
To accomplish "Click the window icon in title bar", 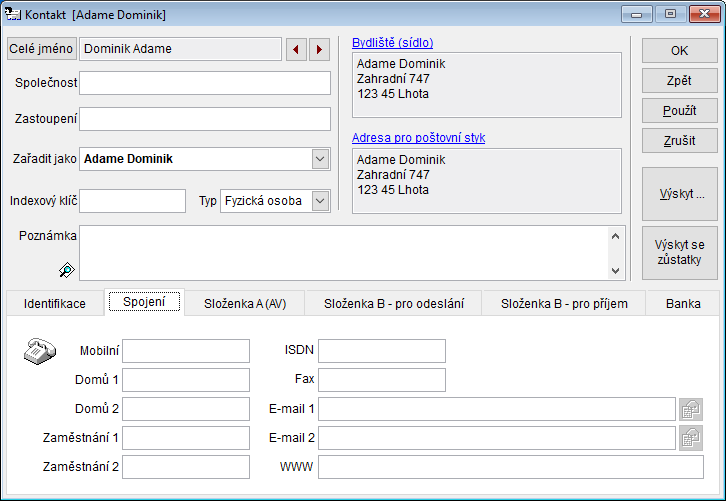I will pos(13,15).
